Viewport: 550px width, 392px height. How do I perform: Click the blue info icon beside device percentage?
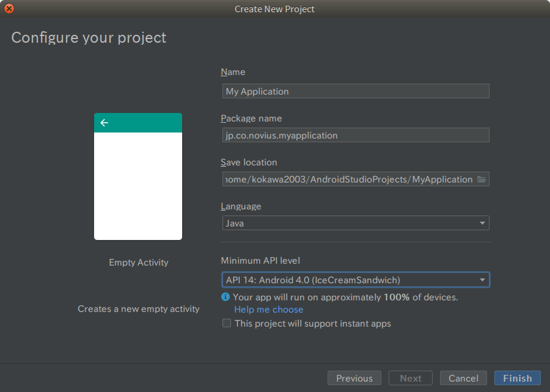[225, 297]
